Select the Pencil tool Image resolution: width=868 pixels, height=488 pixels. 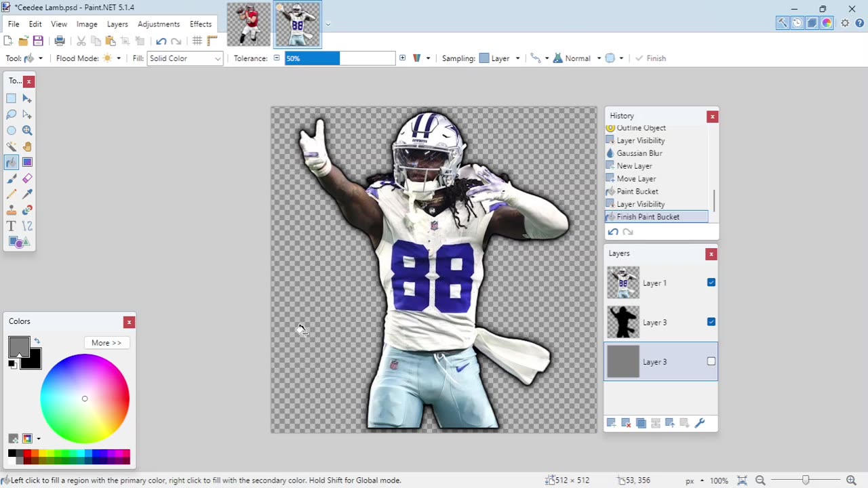(x=12, y=194)
